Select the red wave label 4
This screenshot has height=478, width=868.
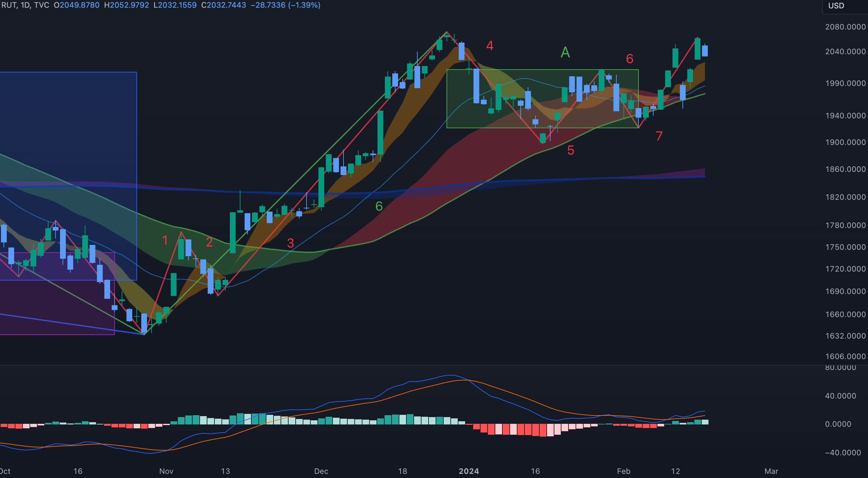490,46
